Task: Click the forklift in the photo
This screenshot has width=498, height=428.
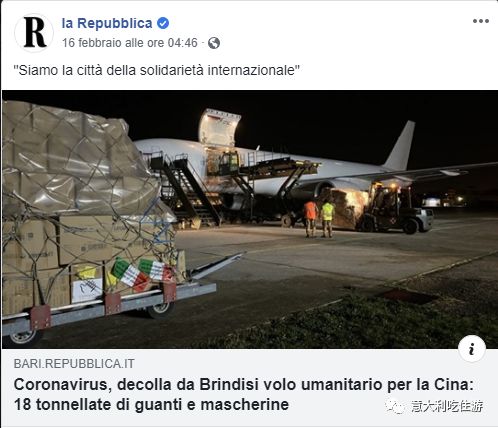Action: click(394, 208)
